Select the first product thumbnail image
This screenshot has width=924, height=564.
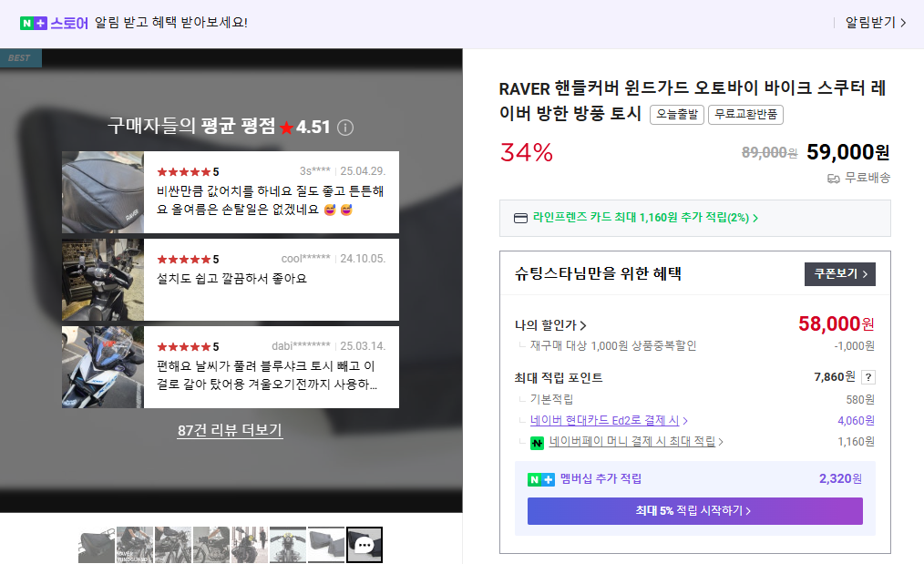[x=97, y=545]
